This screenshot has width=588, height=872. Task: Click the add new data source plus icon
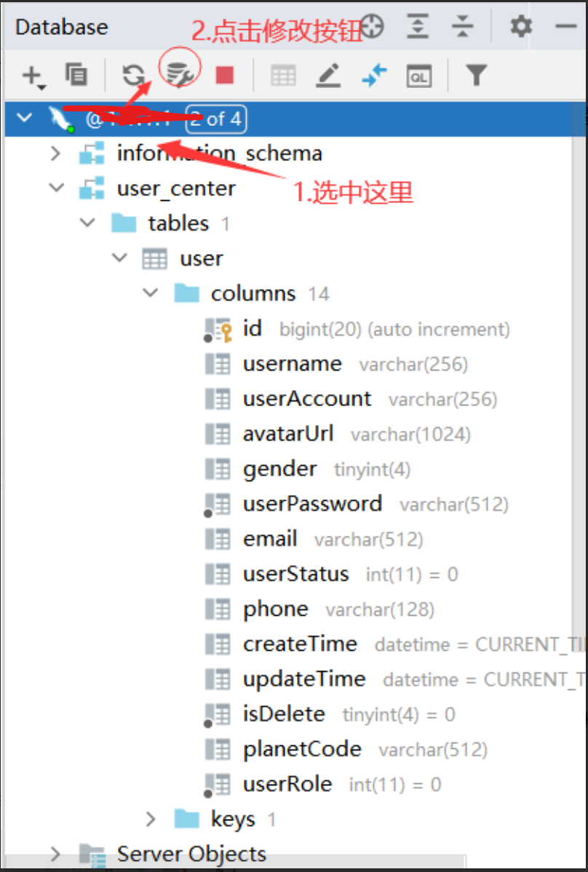pos(32,75)
